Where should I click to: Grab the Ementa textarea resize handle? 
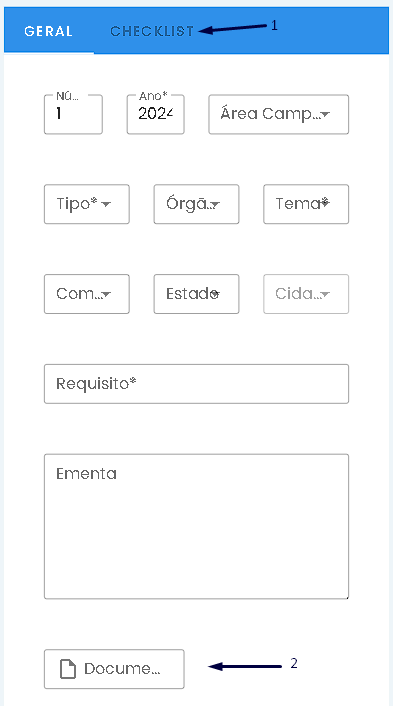tap(346, 596)
